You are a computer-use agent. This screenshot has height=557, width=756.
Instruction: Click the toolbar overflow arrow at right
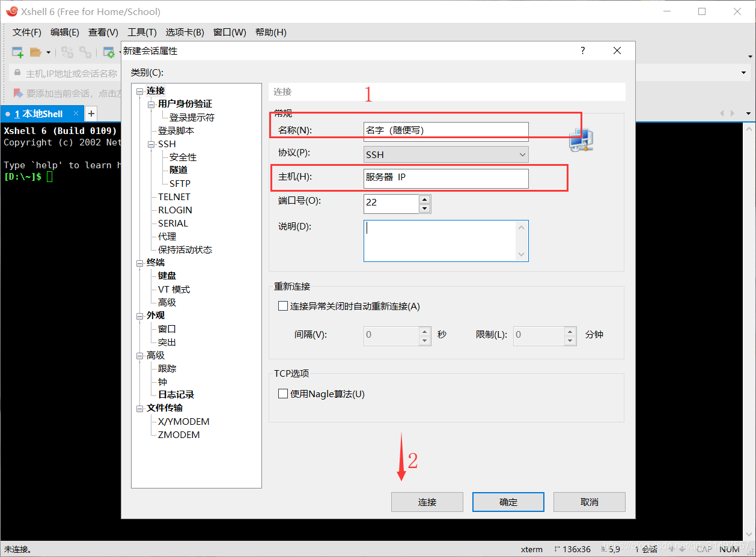click(x=750, y=56)
